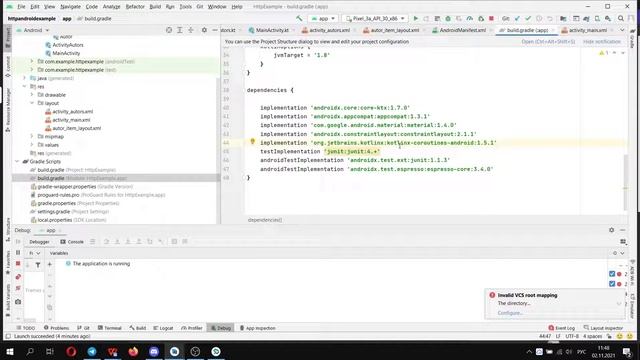Screen dimensions: 640x360
Task: Stop the app with the red square toolbar button
Action: tap(491, 18)
